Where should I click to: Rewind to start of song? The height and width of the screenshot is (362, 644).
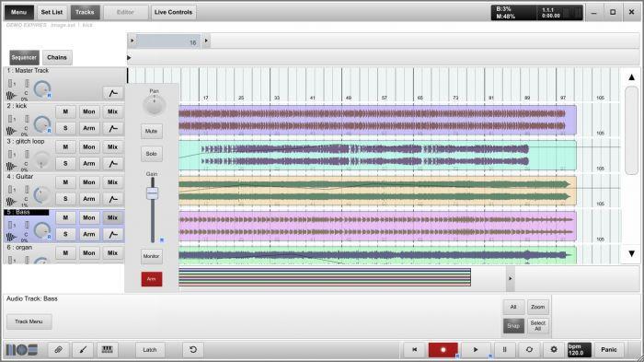pyautogui.click(x=414, y=350)
